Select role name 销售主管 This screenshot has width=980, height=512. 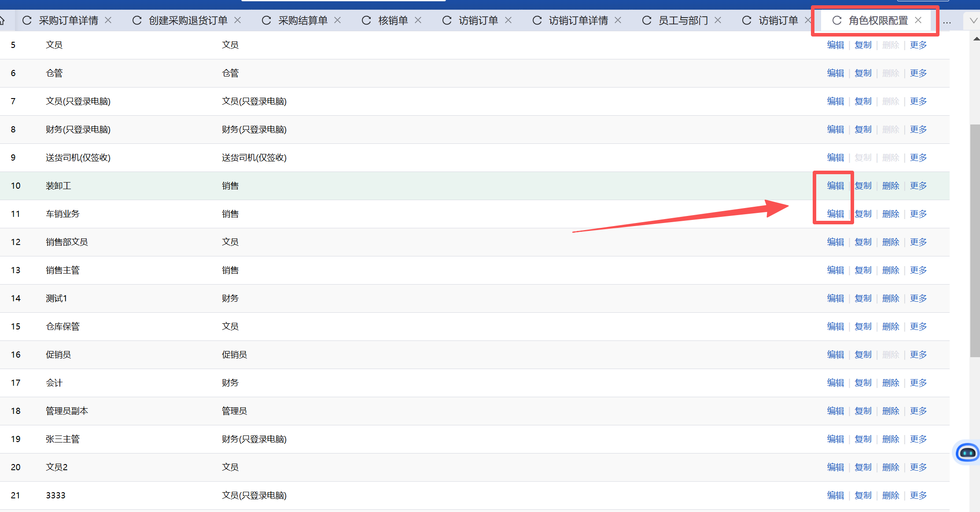(x=63, y=270)
